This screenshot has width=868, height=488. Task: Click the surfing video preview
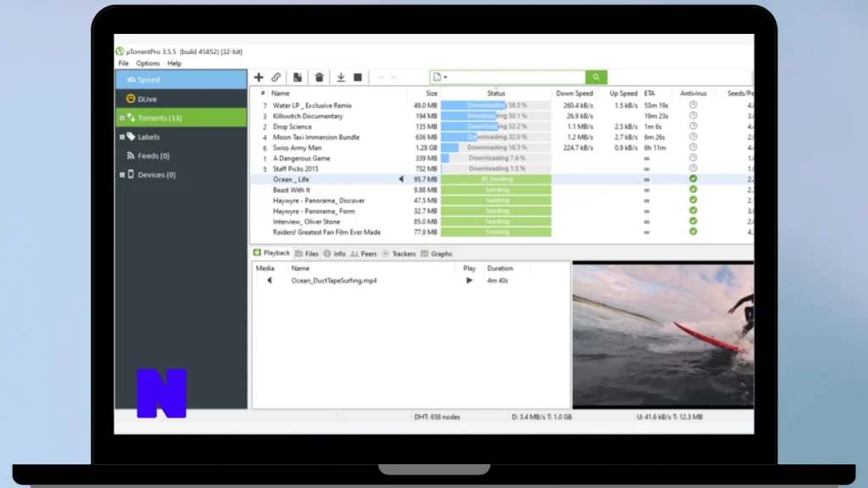tap(663, 335)
